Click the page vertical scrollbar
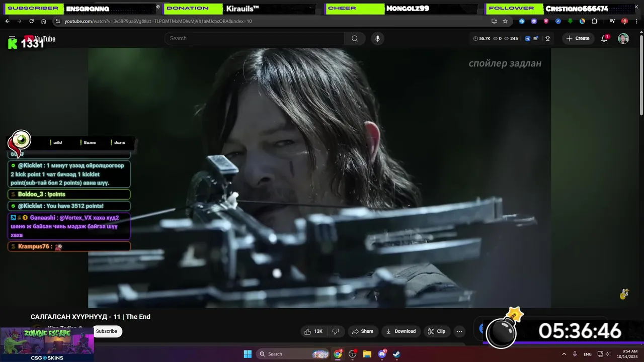The height and width of the screenshot is (362, 644). pyautogui.click(x=641, y=75)
